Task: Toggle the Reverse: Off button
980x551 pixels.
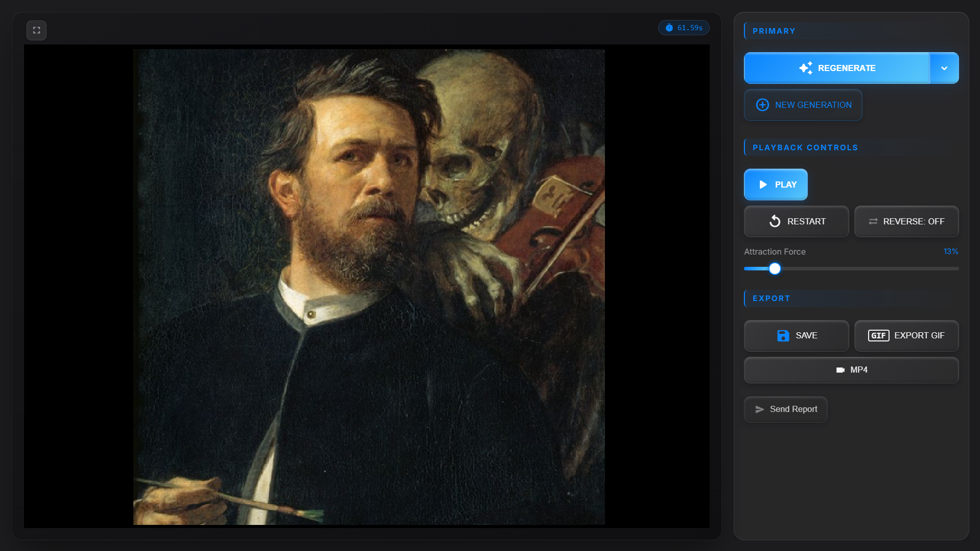Action: (x=906, y=221)
